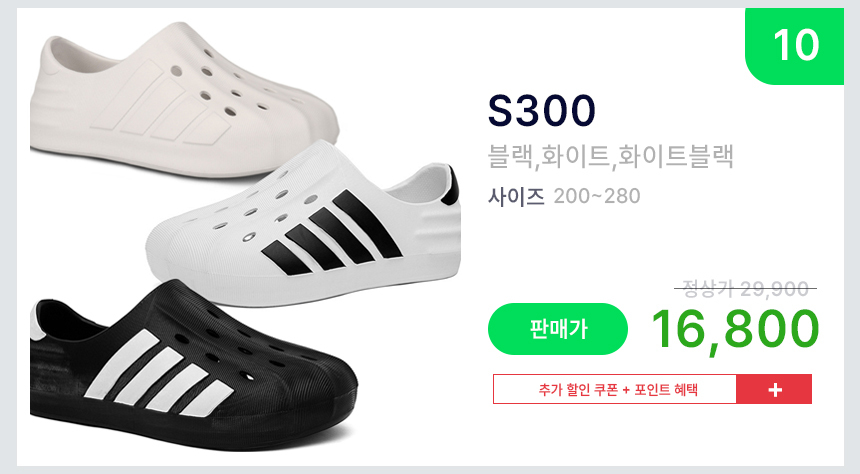Click the black stripes on the white shoe
Screen dimensions: 860x474
(332, 233)
